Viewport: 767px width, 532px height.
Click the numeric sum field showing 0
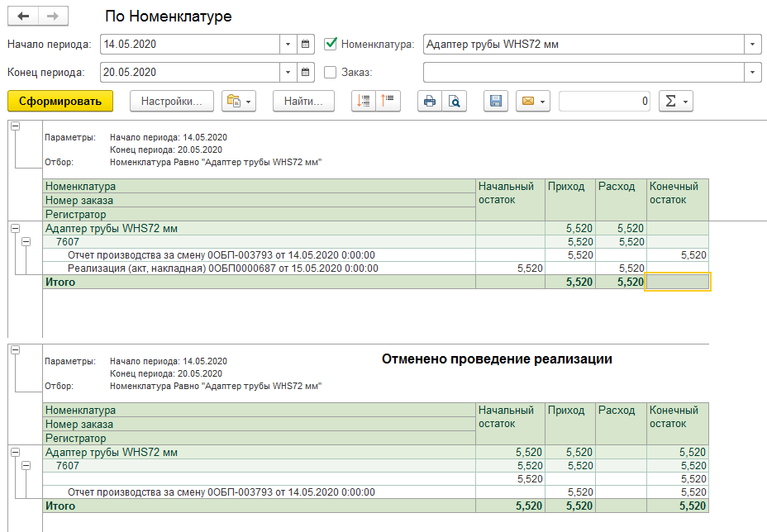tap(605, 101)
